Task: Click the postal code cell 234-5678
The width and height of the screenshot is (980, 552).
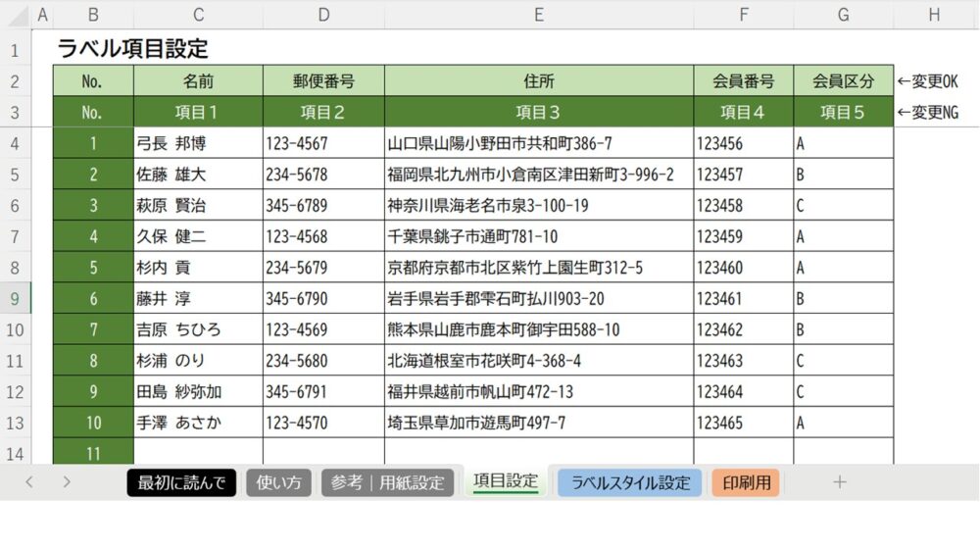Action: (x=323, y=175)
